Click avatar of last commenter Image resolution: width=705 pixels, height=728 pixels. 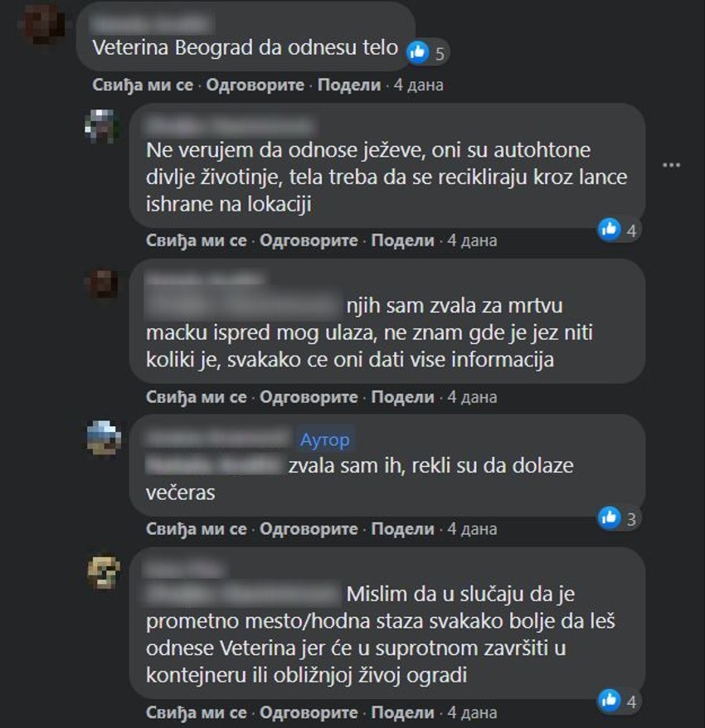coord(103,571)
